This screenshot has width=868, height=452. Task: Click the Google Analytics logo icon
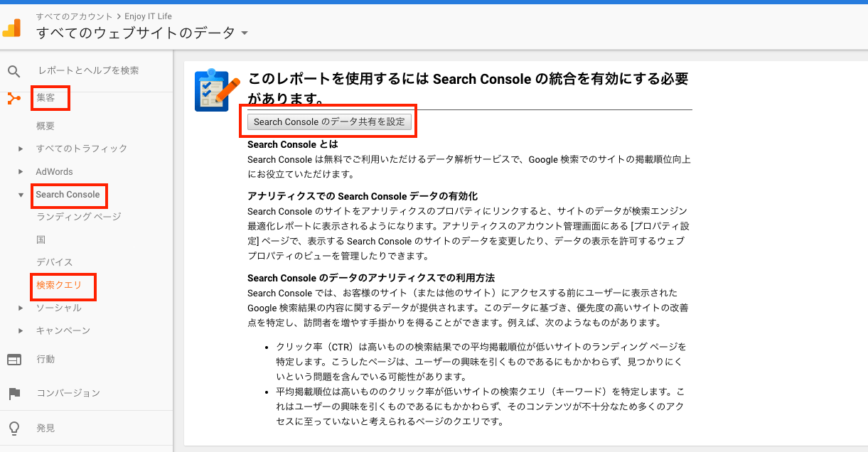13,27
